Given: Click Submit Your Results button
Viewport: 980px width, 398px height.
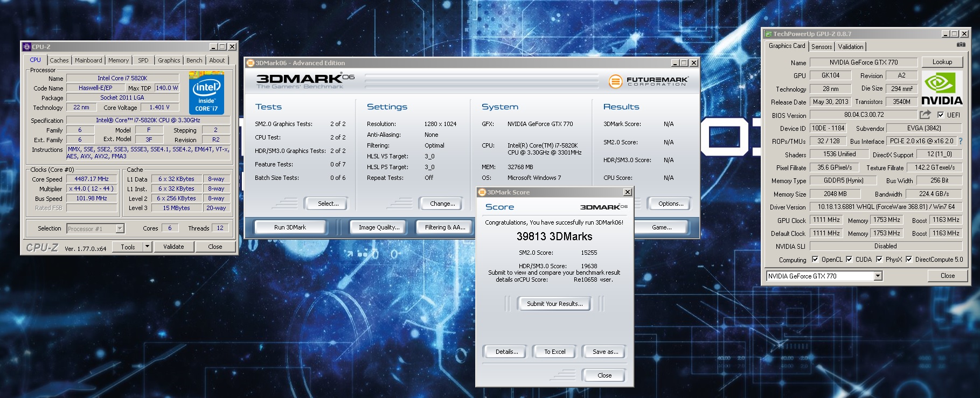Looking at the screenshot, I should (554, 304).
